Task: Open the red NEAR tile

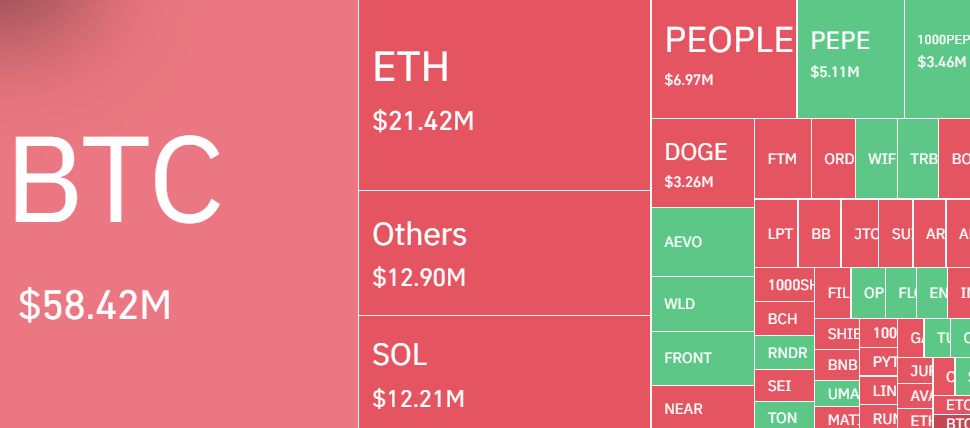Action: click(702, 408)
